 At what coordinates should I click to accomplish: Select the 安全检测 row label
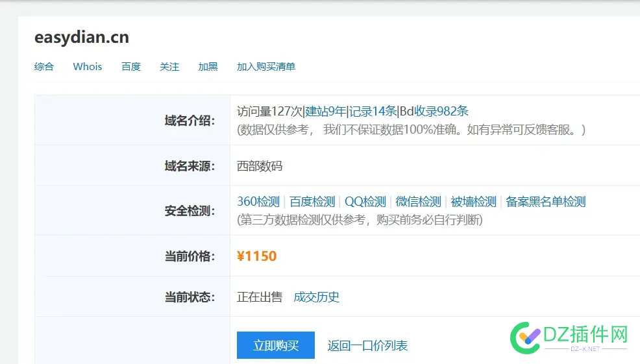click(x=190, y=211)
